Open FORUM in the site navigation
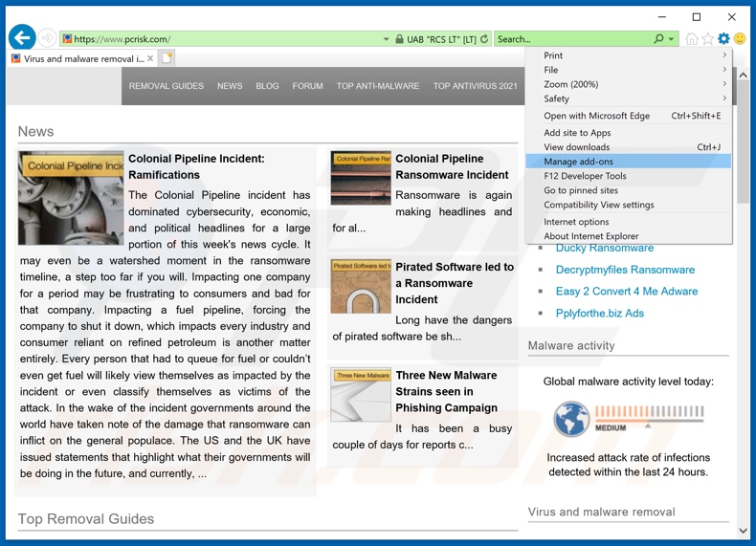The width and height of the screenshot is (756, 546). (307, 86)
